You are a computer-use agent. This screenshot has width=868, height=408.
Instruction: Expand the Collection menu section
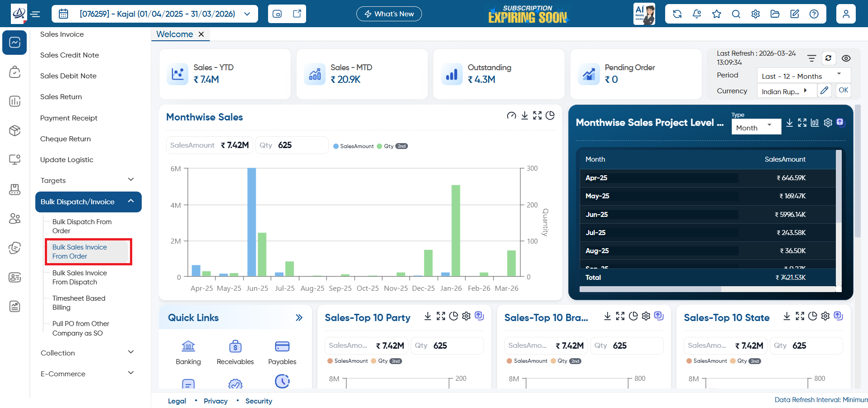pos(86,353)
